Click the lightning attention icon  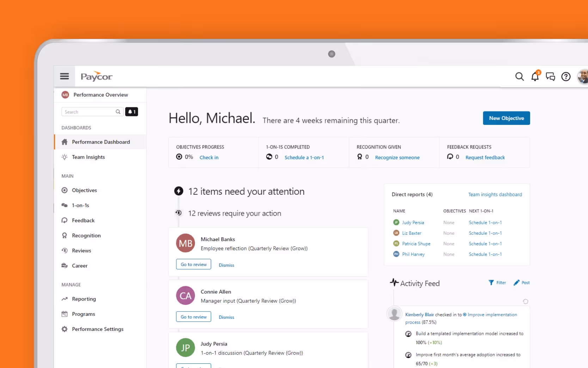click(x=179, y=191)
